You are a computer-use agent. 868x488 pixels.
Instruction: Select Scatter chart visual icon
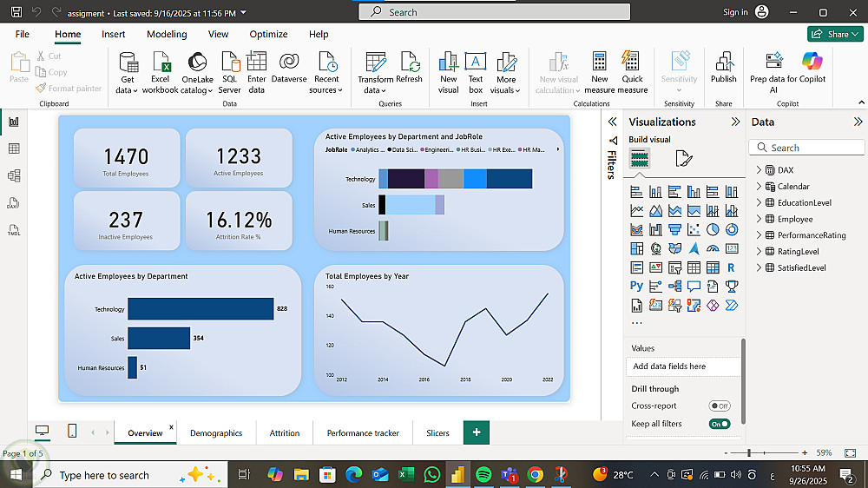tap(694, 229)
